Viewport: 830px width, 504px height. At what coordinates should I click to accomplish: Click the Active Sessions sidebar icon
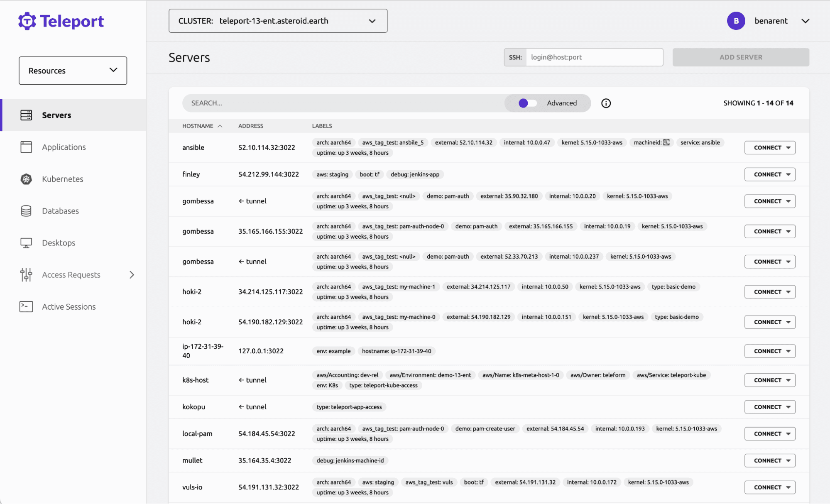click(x=26, y=306)
